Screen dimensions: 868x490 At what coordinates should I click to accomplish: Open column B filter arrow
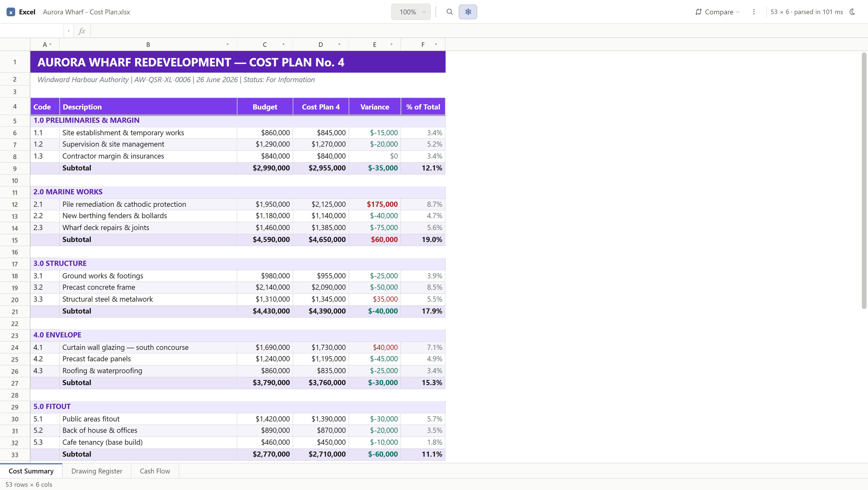228,44
